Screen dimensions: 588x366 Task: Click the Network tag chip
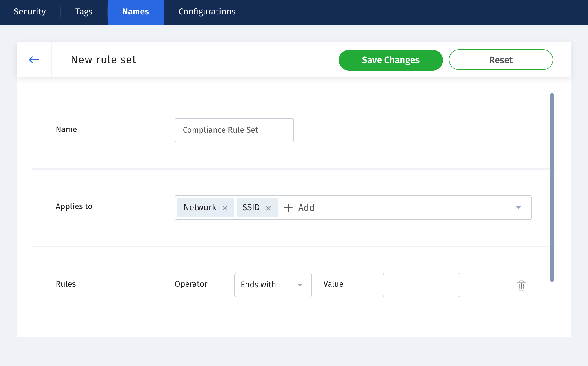(200, 207)
